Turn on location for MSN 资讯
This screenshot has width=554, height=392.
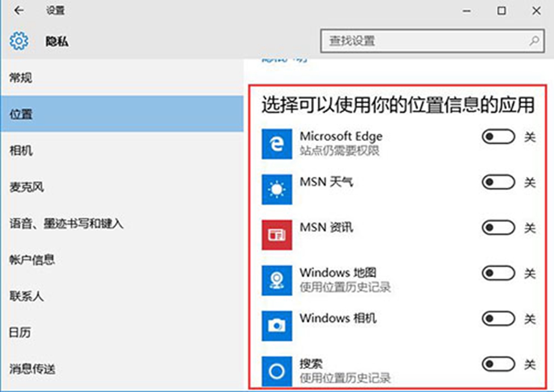498,228
